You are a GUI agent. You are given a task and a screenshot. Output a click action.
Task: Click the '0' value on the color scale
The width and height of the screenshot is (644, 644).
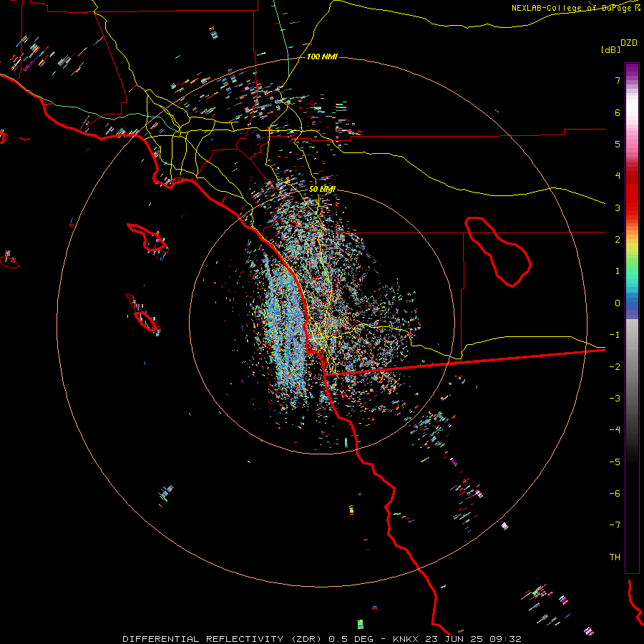618,303
